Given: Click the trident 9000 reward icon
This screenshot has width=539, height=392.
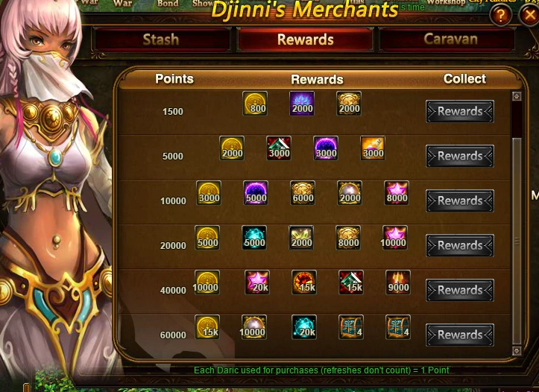Looking at the screenshot, I should (397, 282).
